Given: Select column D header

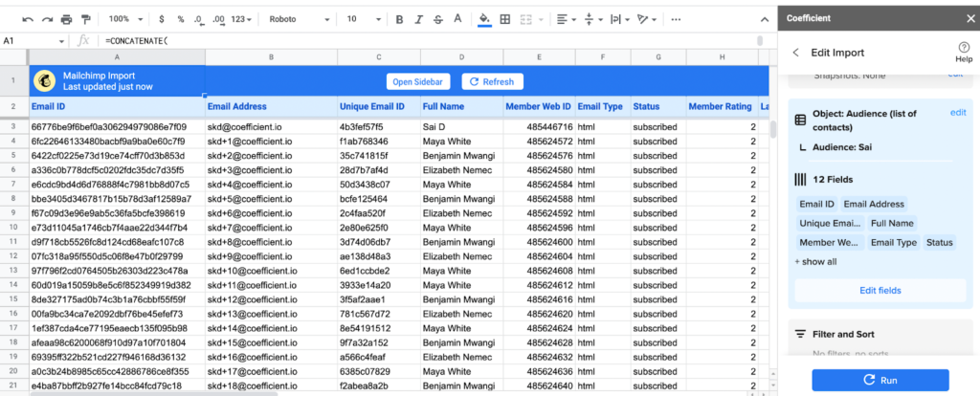Looking at the screenshot, I should click(x=461, y=56).
